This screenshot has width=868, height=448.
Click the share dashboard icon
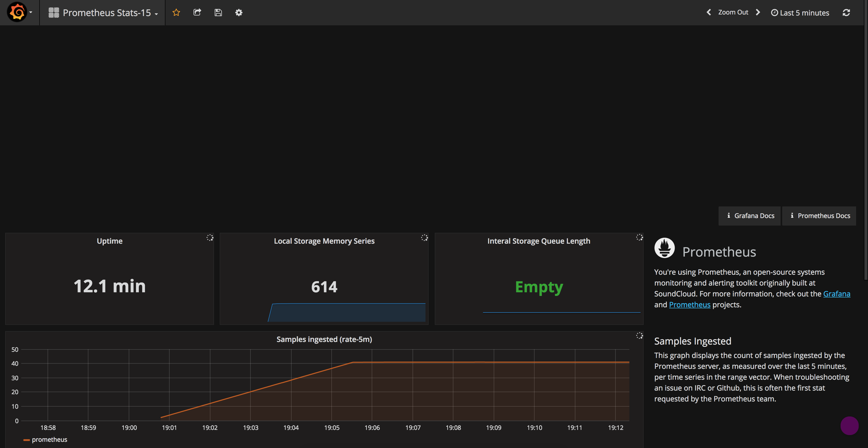click(x=197, y=12)
